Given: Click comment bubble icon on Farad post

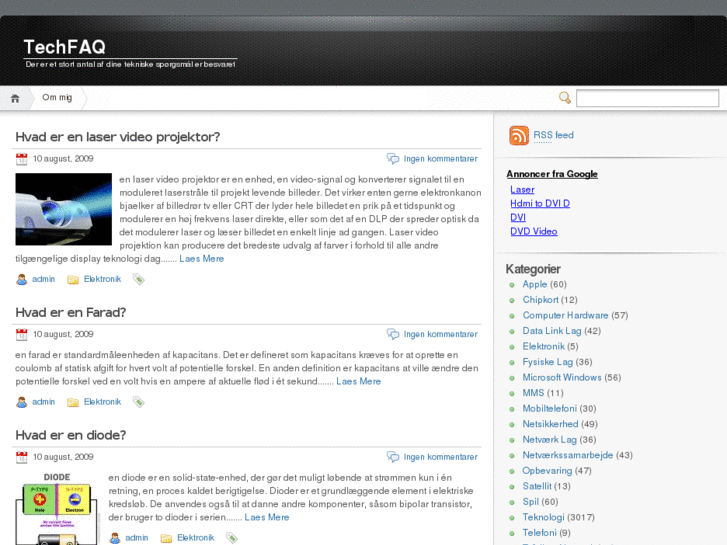Looking at the screenshot, I should (393, 334).
